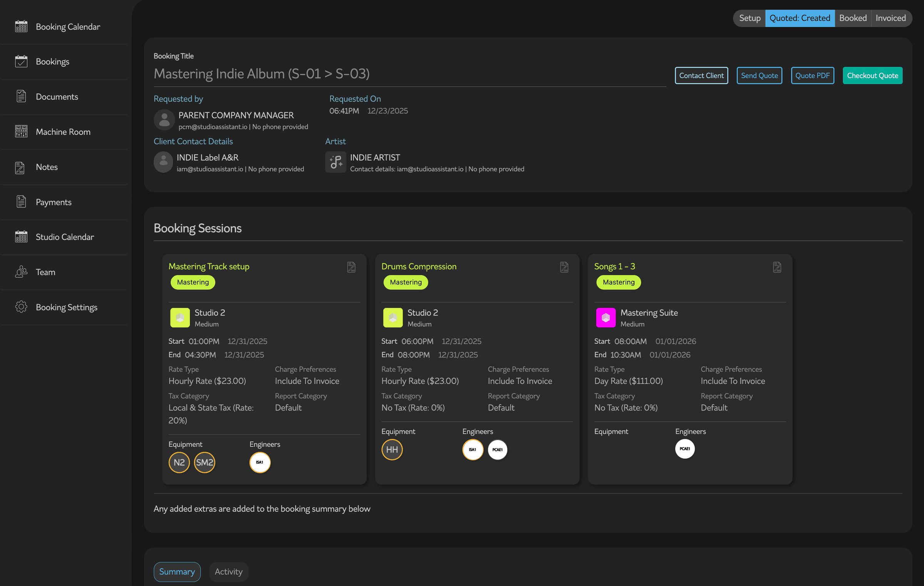Click the pcm@studioassistant.io contact line
This screenshot has height=586, width=924.
tap(243, 127)
